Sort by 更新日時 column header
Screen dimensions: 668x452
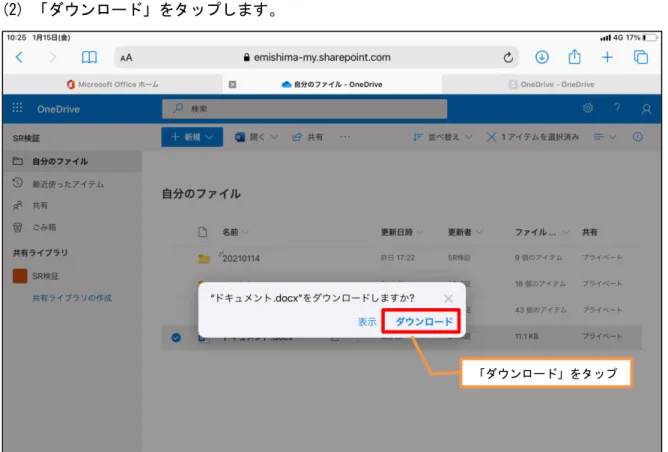coord(402,232)
